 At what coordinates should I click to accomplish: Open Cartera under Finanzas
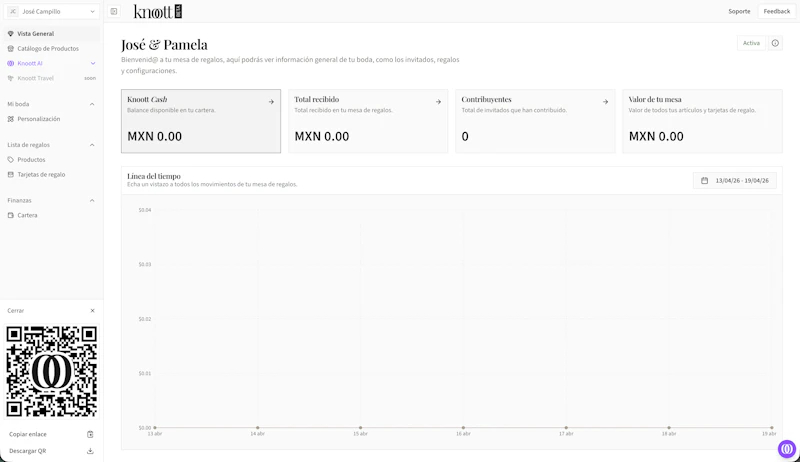[x=51, y=215]
